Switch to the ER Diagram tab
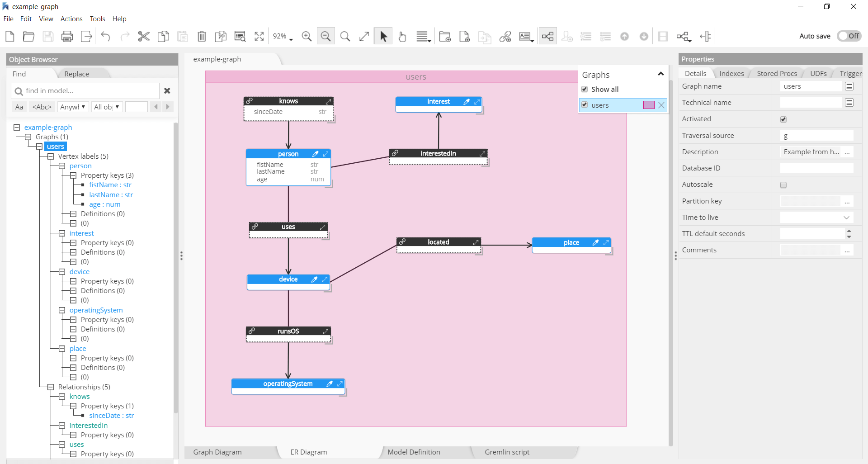The width and height of the screenshot is (868, 464). (309, 452)
